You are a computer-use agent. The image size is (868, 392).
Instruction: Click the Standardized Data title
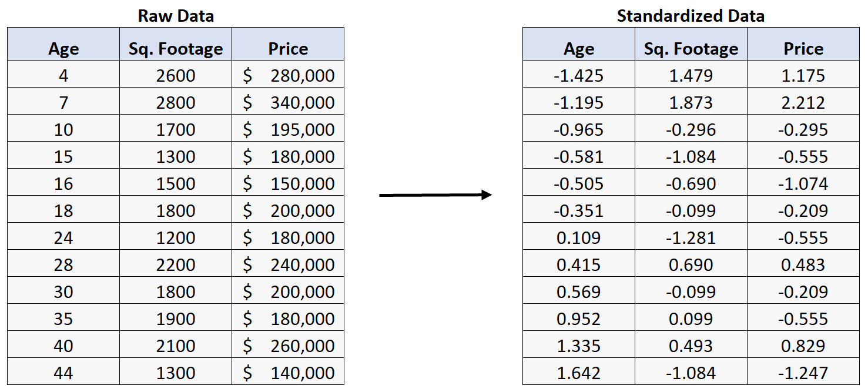coord(691,16)
